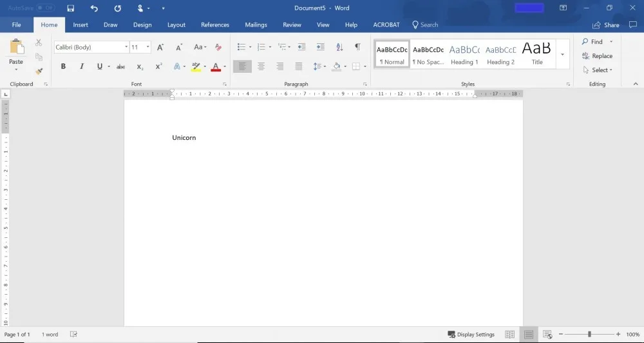Click the Multilevel List icon
This screenshot has height=343, width=644.
(282, 47)
